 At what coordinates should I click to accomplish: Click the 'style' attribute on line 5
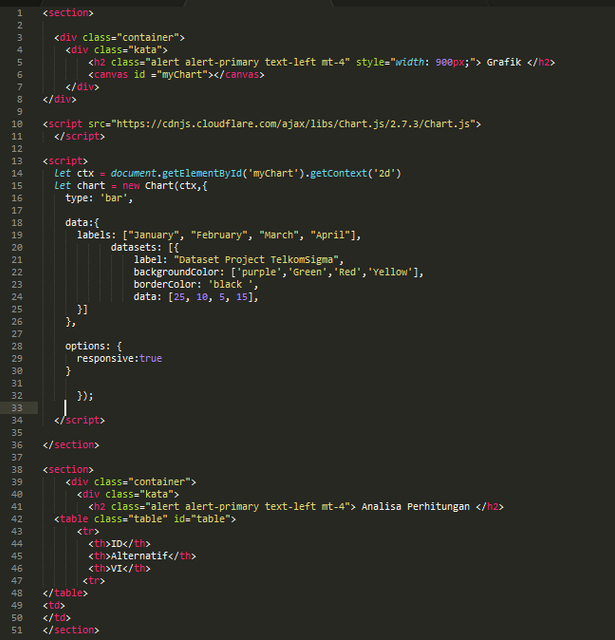[x=370, y=62]
